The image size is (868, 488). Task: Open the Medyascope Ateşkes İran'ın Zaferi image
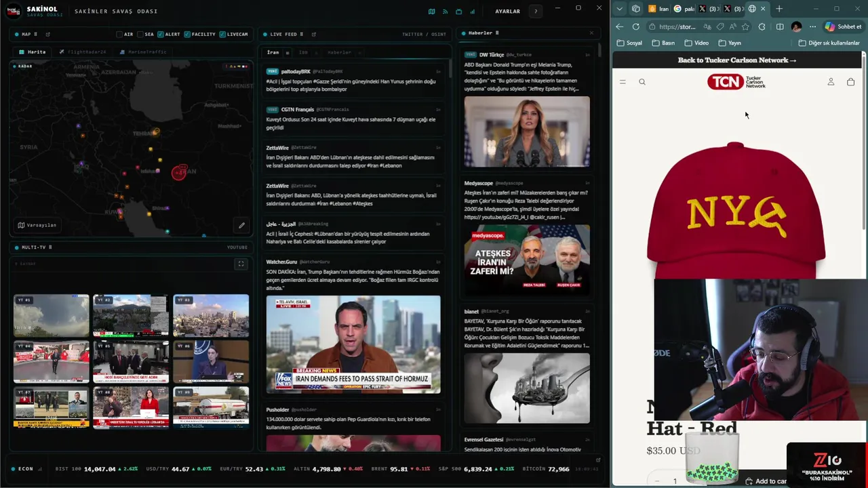click(527, 260)
